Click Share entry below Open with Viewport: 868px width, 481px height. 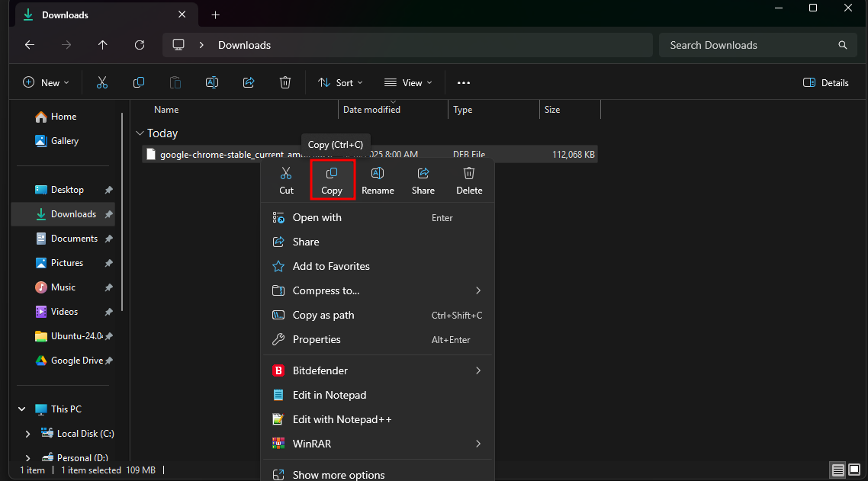[377, 242]
